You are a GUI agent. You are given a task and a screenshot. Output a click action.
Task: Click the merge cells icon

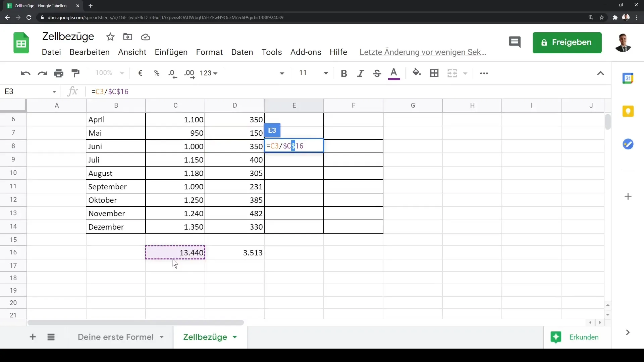pyautogui.click(x=453, y=73)
